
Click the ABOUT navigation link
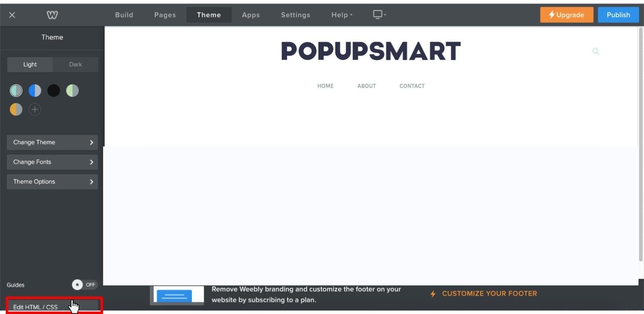coord(367,86)
